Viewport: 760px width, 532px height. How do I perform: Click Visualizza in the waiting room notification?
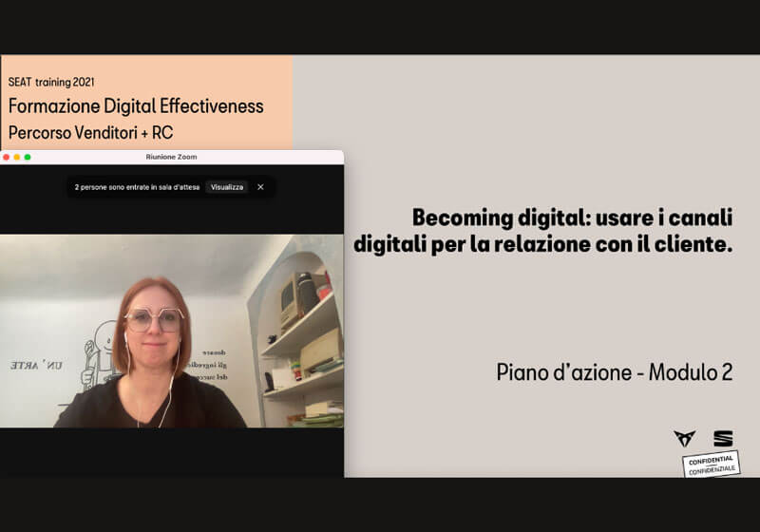(226, 187)
